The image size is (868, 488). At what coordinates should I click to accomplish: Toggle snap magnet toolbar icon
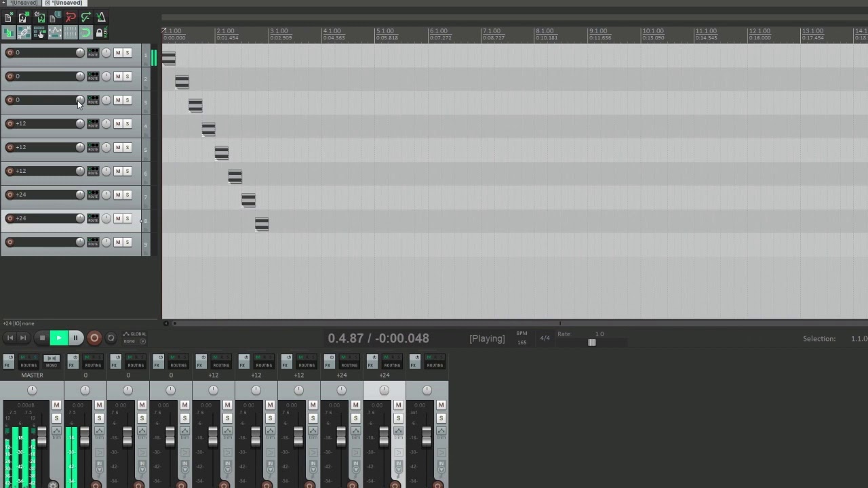pyautogui.click(x=86, y=32)
